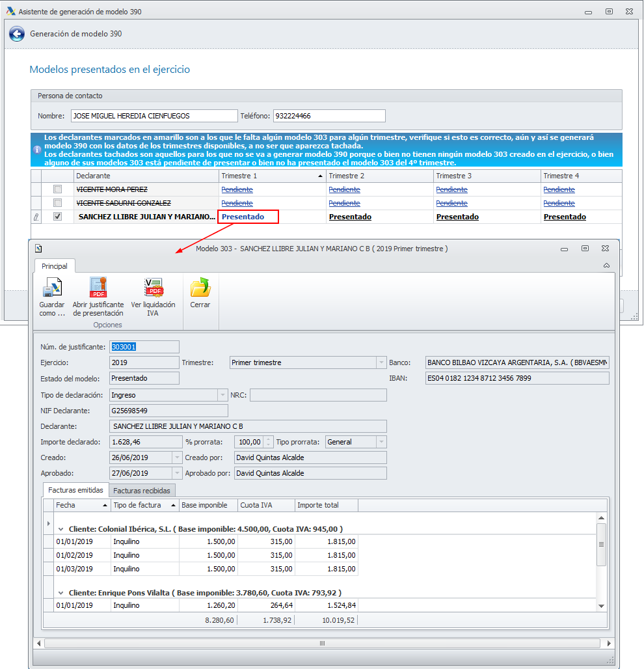644x669 pixels.
Task: Uncheck the SANCHEZ LLIBRE JULIAN checkbox
Action: pos(57,217)
